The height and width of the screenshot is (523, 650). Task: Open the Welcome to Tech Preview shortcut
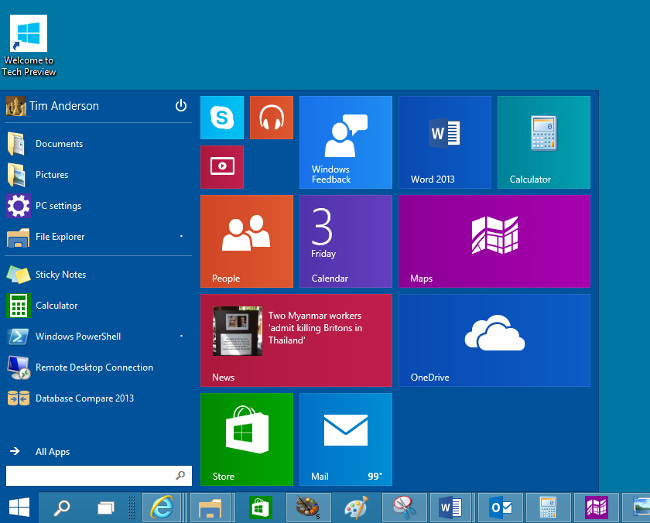point(29,46)
